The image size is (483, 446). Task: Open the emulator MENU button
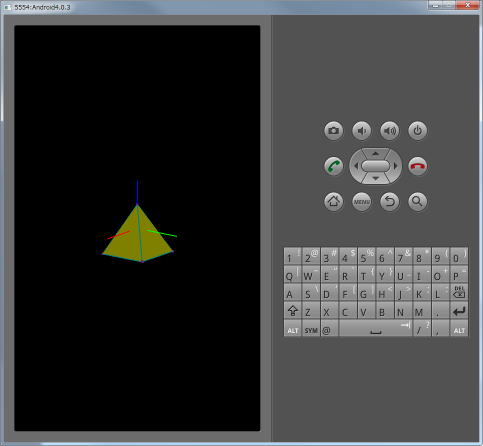362,201
